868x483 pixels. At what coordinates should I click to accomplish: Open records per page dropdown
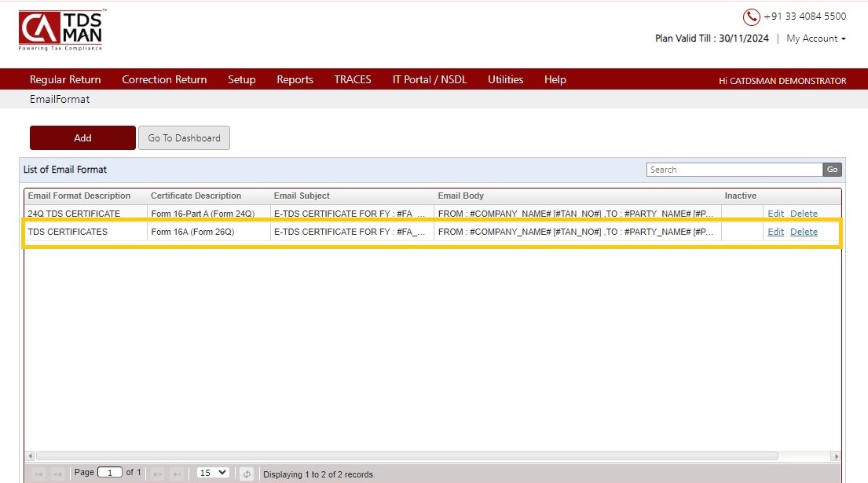(213, 473)
